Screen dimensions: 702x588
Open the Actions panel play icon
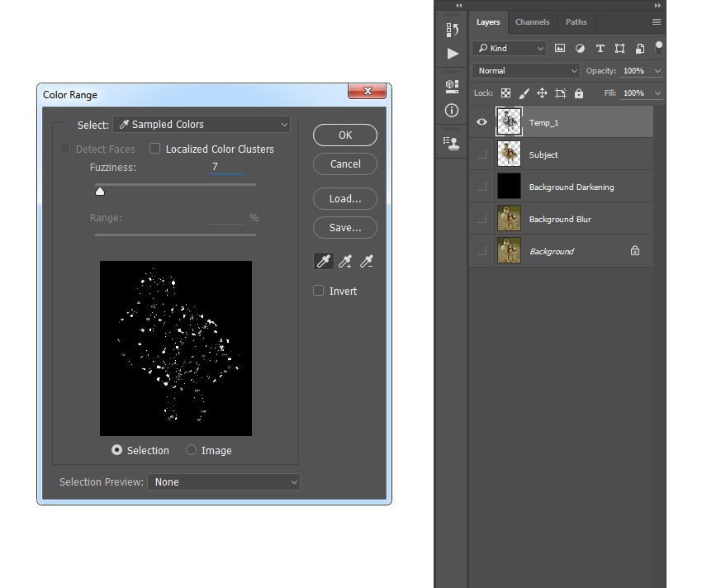tap(452, 54)
